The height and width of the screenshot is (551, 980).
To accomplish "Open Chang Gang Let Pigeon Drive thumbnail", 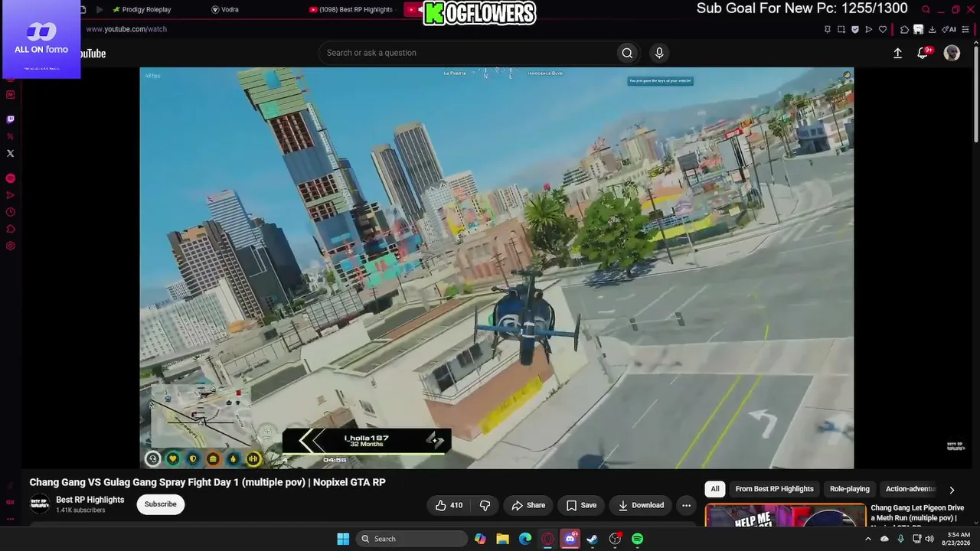I will pos(786,515).
